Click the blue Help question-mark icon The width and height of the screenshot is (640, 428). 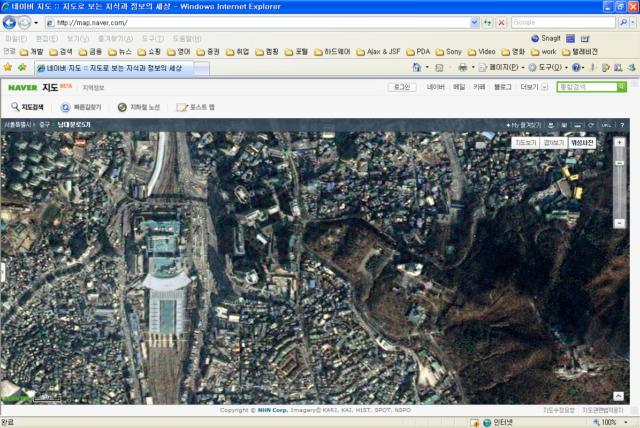click(x=576, y=68)
